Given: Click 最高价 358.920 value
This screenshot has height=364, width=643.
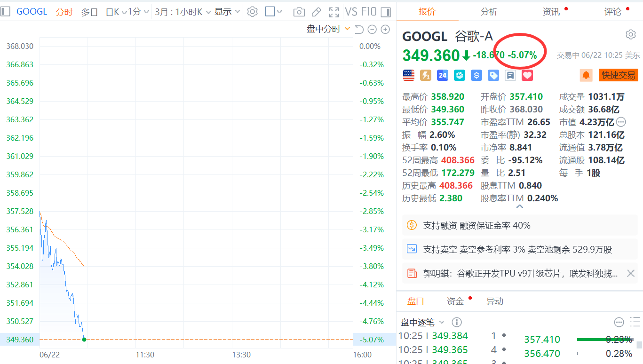Looking at the screenshot, I should pyautogui.click(x=447, y=97).
